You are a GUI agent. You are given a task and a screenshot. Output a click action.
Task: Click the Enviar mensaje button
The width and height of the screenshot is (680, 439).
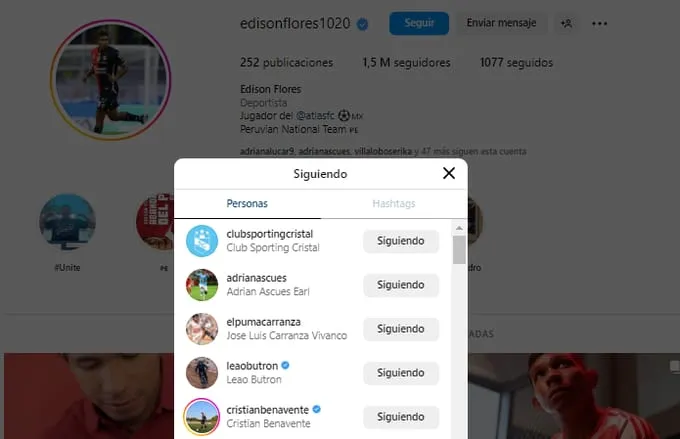pos(501,23)
